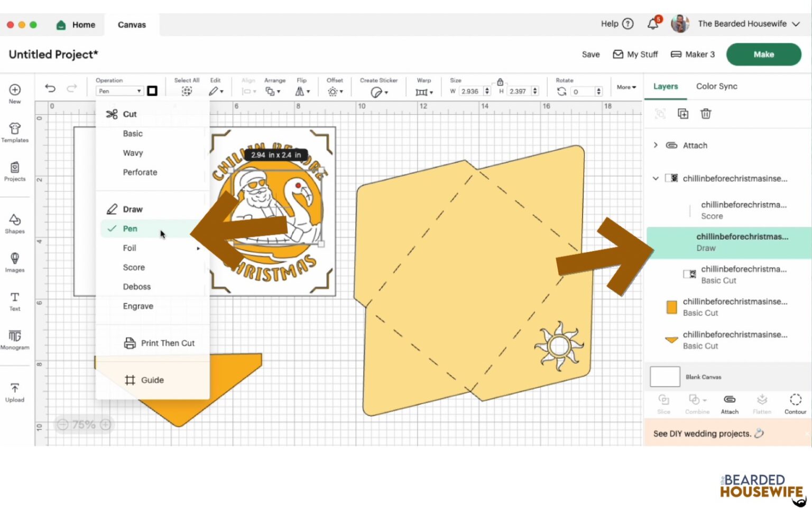
Task: Open the operation color swatch
Action: pos(152,91)
